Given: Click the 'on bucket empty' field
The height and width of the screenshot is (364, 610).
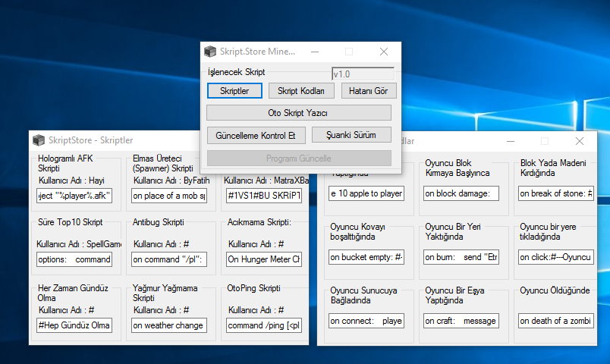Looking at the screenshot, I should point(366,257).
